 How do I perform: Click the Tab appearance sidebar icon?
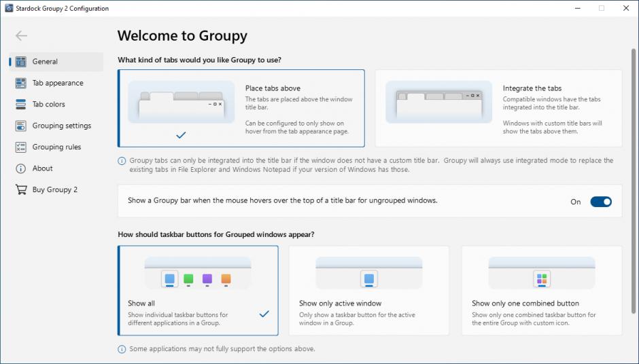[x=21, y=83]
